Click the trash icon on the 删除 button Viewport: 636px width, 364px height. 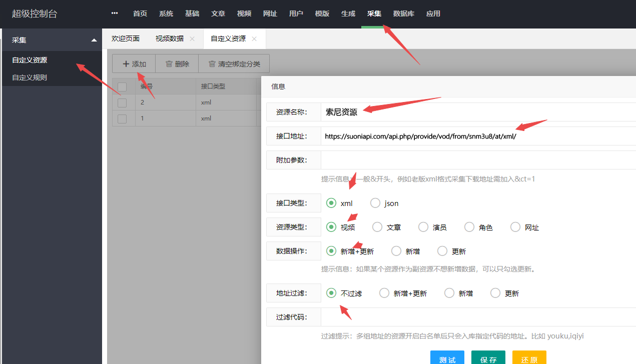click(170, 63)
